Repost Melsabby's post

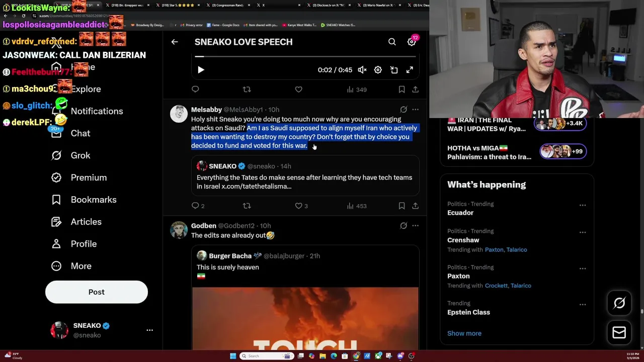(x=247, y=206)
